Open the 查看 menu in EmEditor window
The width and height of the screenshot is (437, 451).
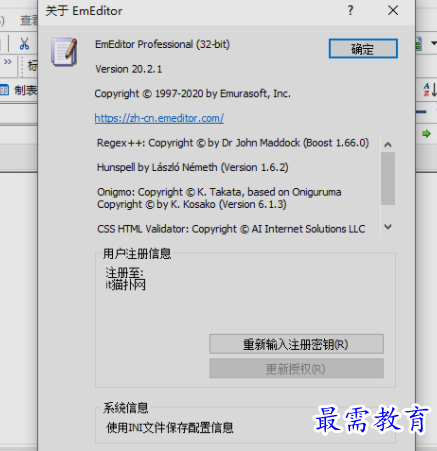(29, 21)
